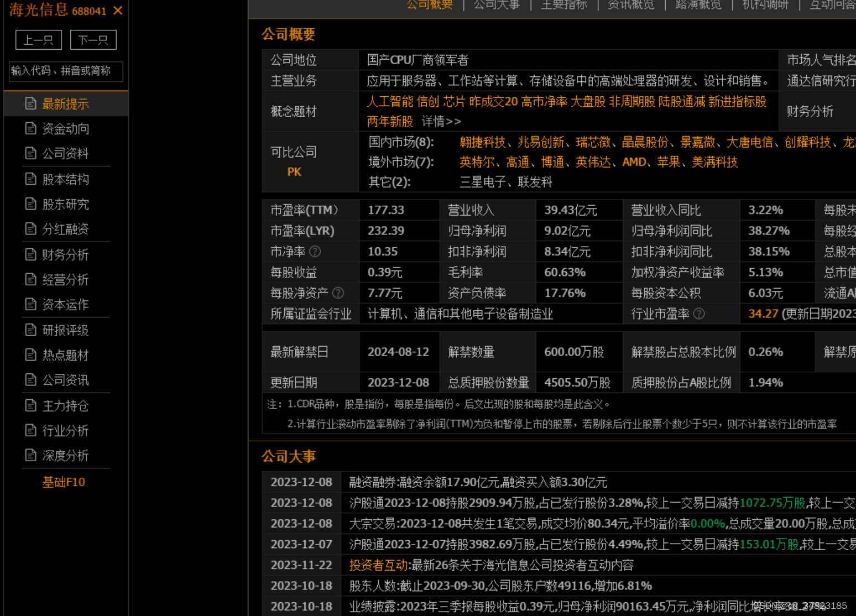This screenshot has width=856, height=616.
Task: Select 基础F10 link in sidebar
Action: [x=64, y=482]
